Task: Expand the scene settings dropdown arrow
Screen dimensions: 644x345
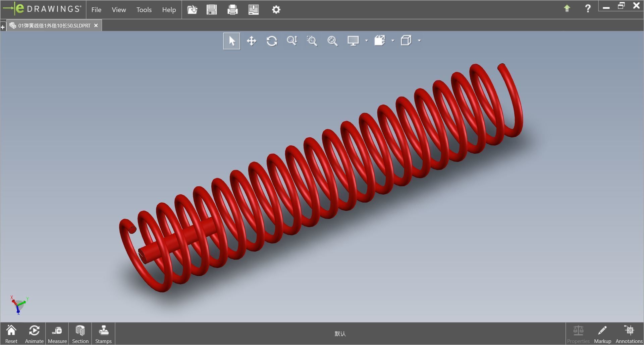Action: [x=393, y=41]
